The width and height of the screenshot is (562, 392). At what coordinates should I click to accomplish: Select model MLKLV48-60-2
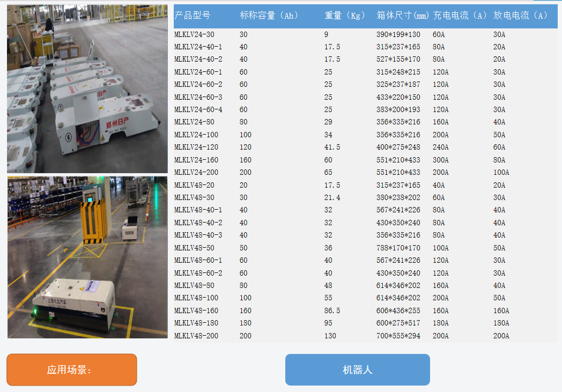198,272
